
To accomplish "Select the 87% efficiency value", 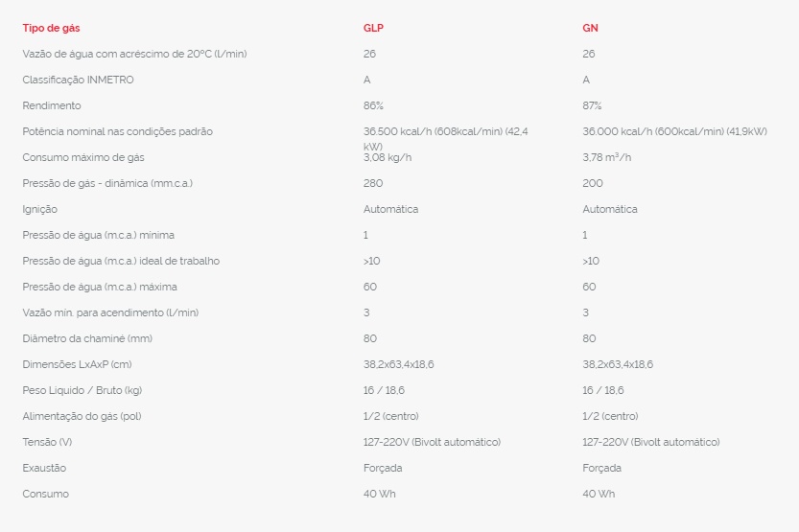I will click(x=592, y=105).
